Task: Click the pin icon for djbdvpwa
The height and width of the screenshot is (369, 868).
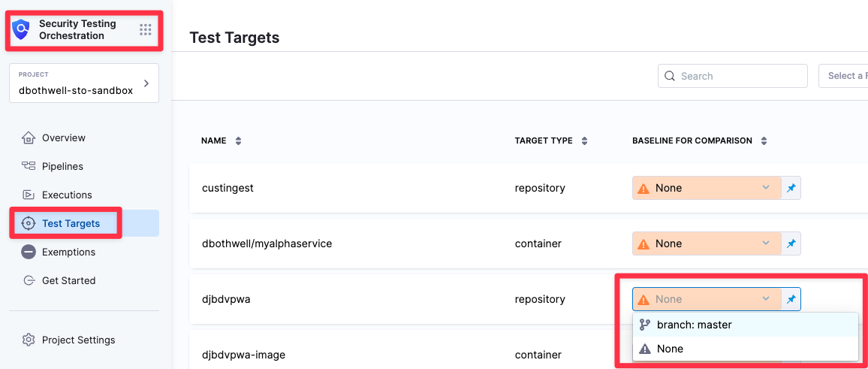Action: coord(791,299)
